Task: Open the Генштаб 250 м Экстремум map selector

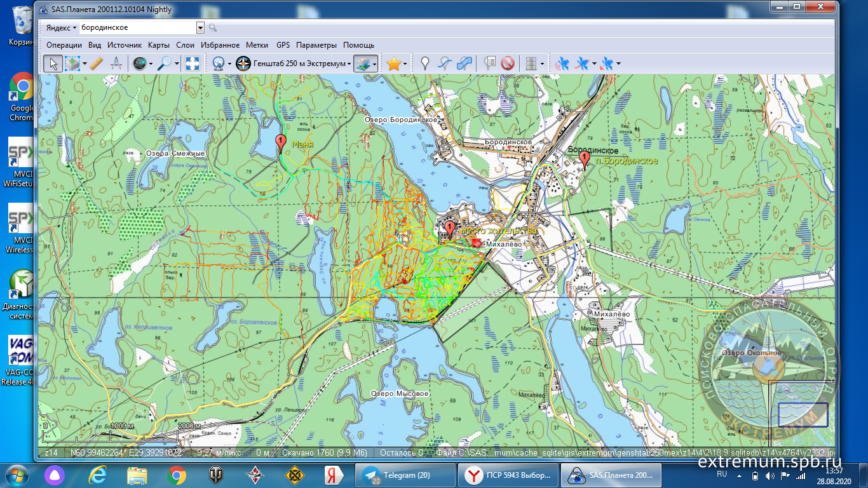Action: tap(293, 64)
